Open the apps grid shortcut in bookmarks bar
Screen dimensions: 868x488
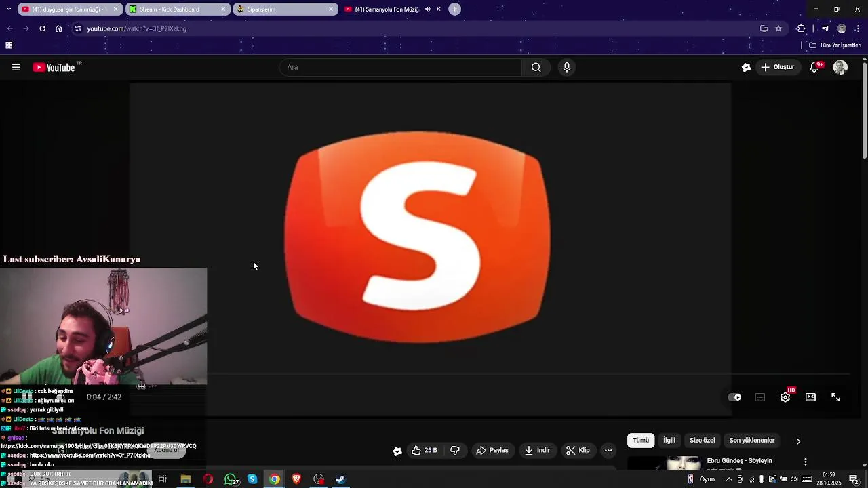[9, 45]
